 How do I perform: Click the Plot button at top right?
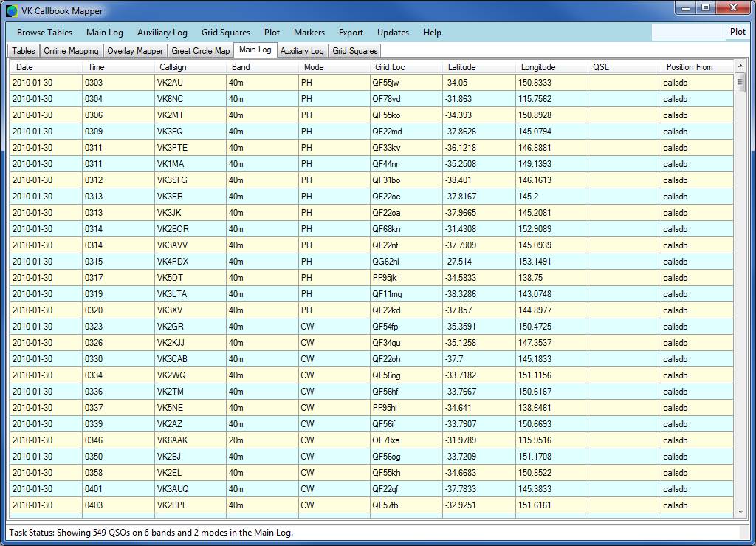738,32
